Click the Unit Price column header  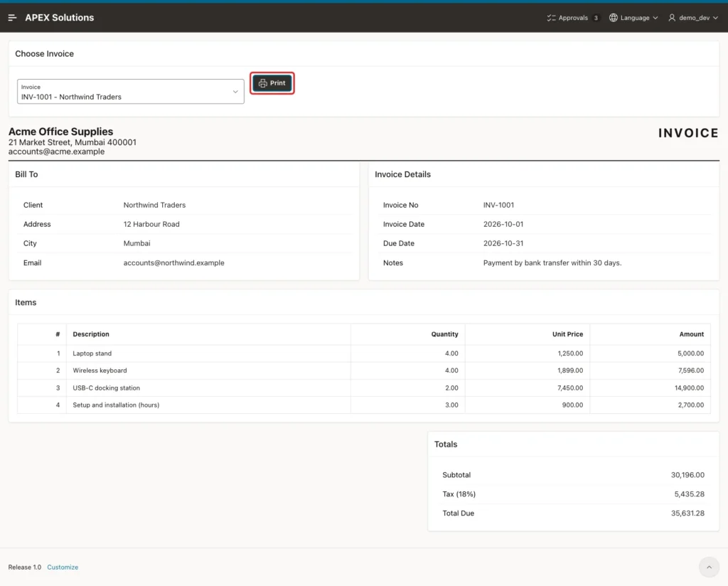(567, 334)
